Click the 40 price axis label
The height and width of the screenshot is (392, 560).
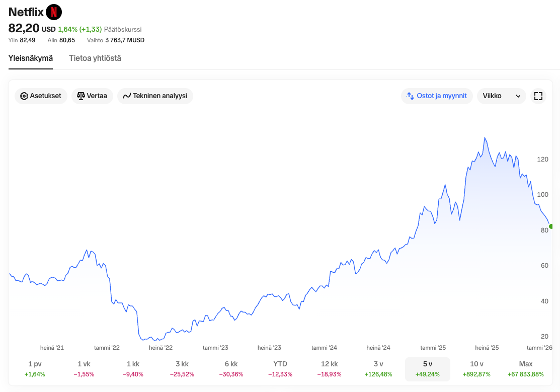(544, 301)
